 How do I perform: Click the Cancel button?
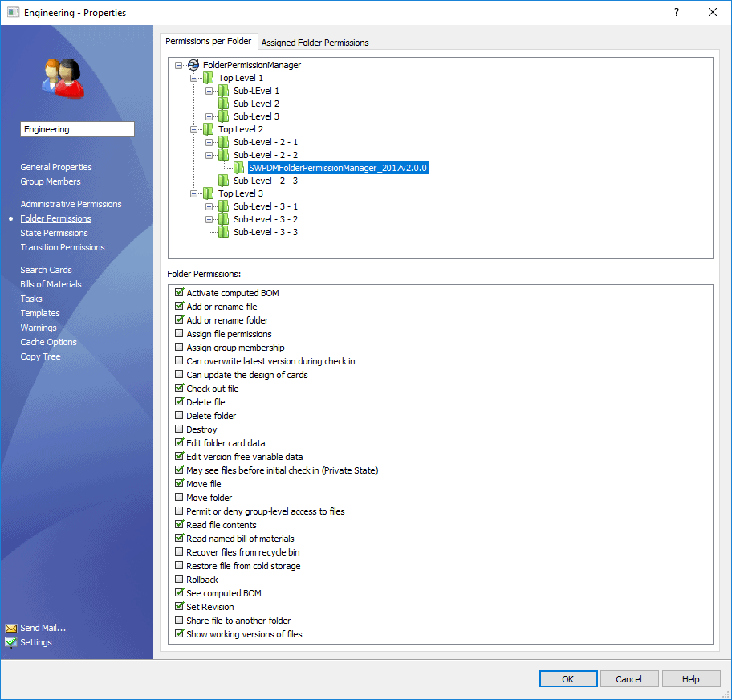click(628, 679)
